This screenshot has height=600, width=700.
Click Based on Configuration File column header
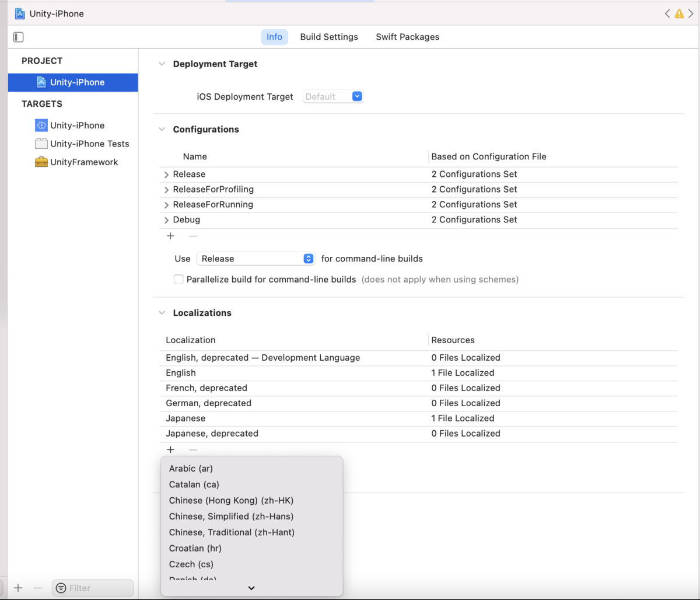pos(489,156)
